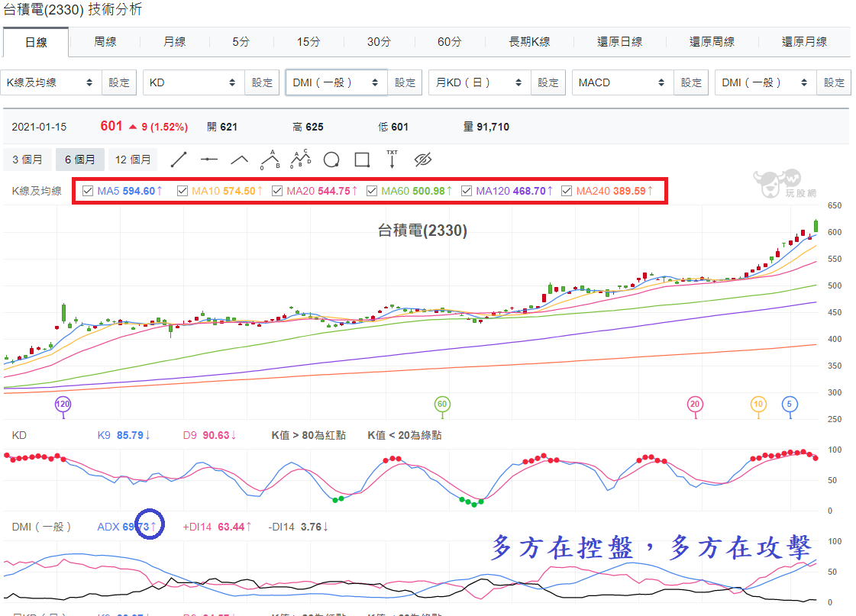This screenshot has height=616, width=856.
Task: Switch to the 日線 tab
Action: (x=36, y=42)
